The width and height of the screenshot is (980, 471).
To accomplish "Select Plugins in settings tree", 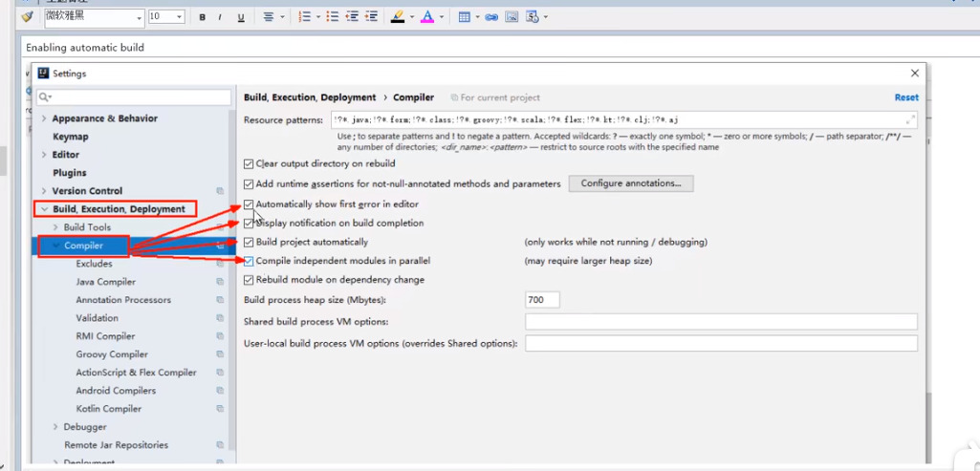I will tap(70, 173).
